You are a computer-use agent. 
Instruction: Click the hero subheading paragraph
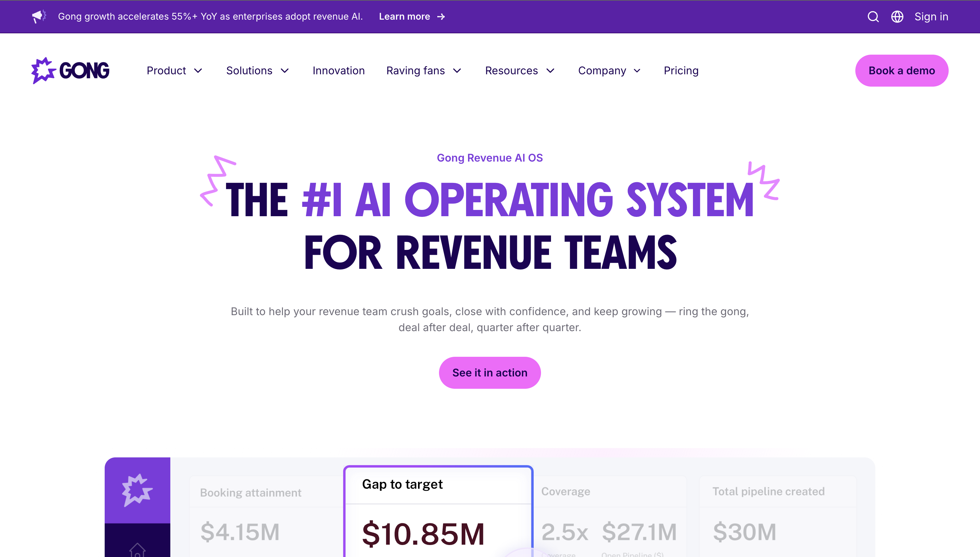coord(490,319)
